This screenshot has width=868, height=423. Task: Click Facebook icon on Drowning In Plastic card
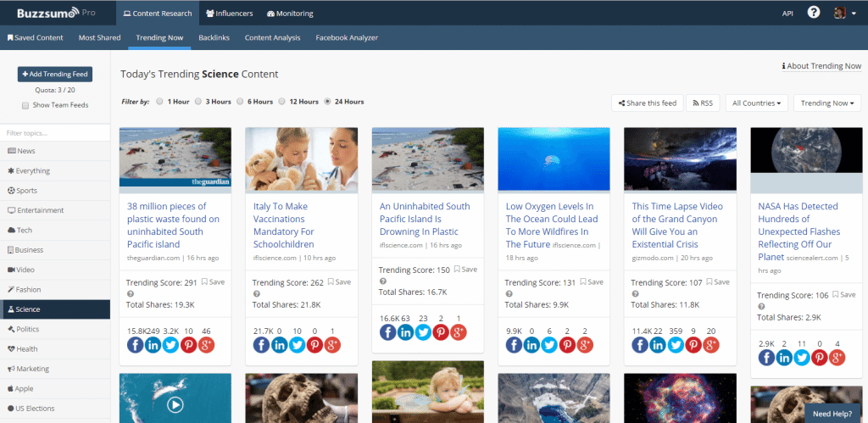tap(388, 331)
